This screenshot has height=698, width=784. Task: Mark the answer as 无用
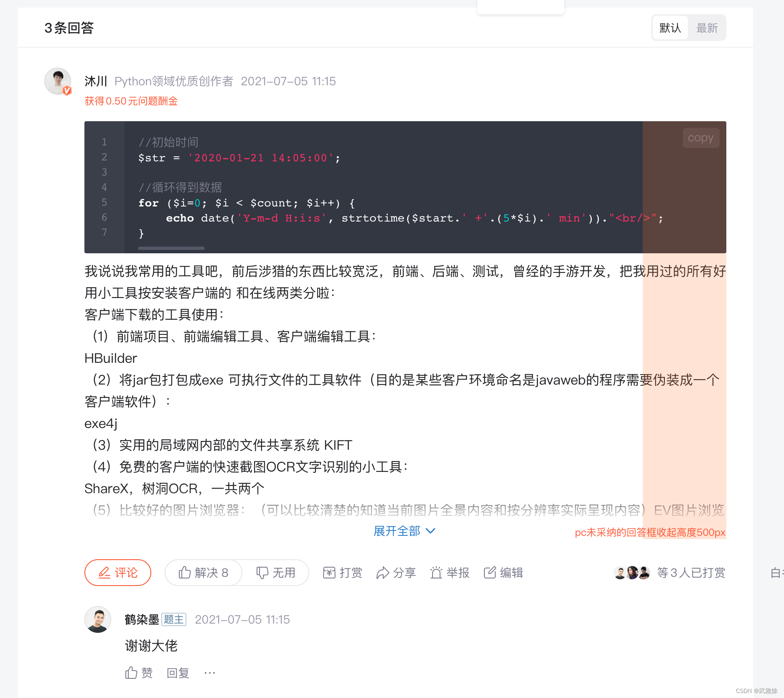click(x=275, y=573)
